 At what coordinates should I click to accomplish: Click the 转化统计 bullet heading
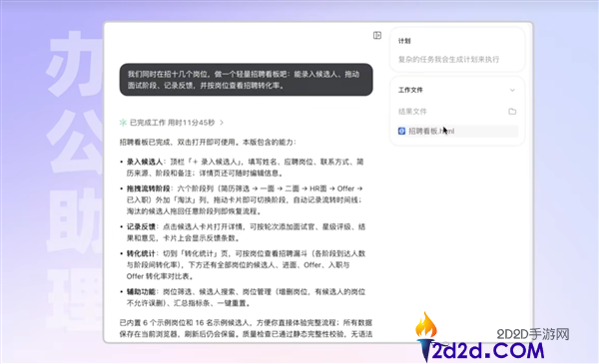[x=141, y=253]
